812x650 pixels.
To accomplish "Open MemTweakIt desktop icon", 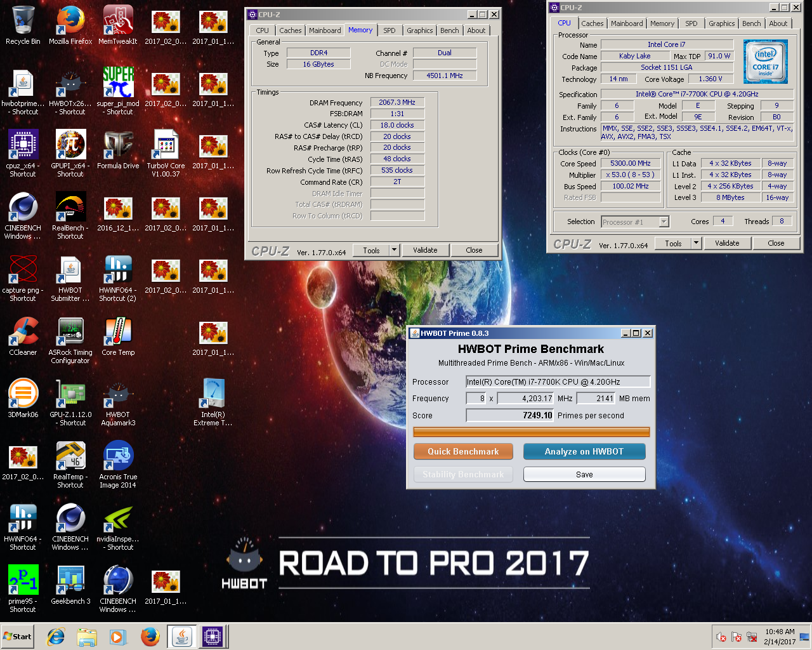I will tap(118, 25).
